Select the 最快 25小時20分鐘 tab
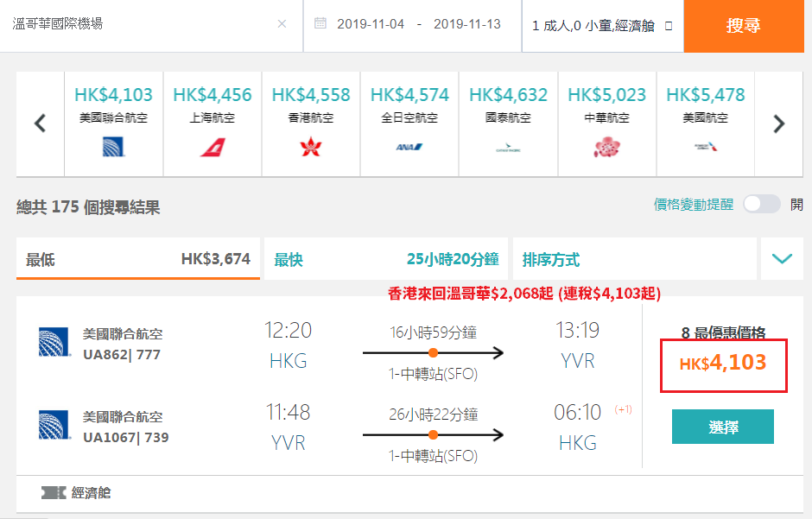Image resolution: width=812 pixels, height=519 pixels. [x=386, y=259]
